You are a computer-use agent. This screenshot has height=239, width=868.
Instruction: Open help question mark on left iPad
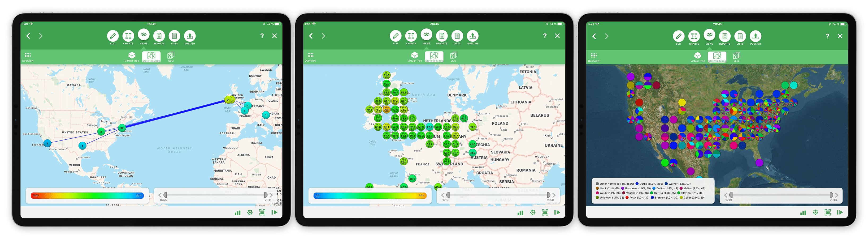click(x=262, y=36)
